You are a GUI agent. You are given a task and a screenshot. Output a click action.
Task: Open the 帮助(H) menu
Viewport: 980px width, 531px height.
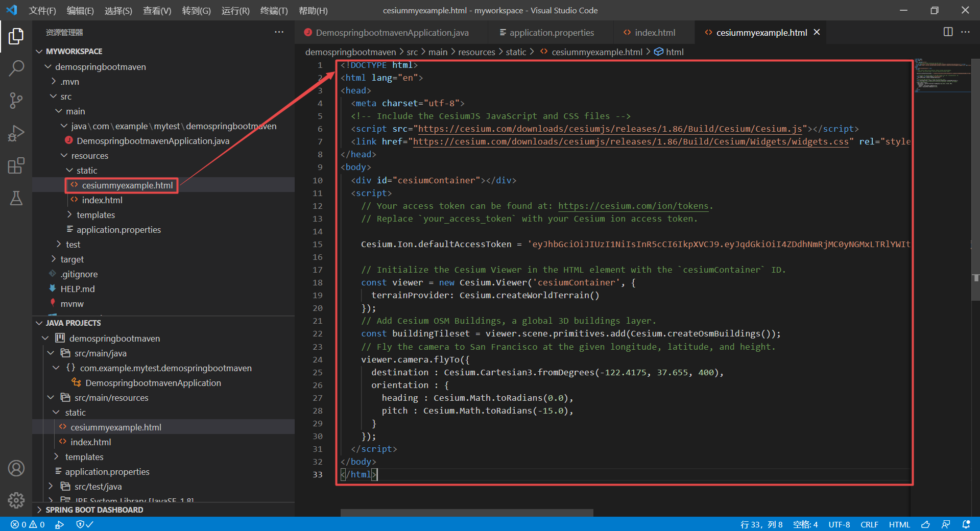click(313, 10)
